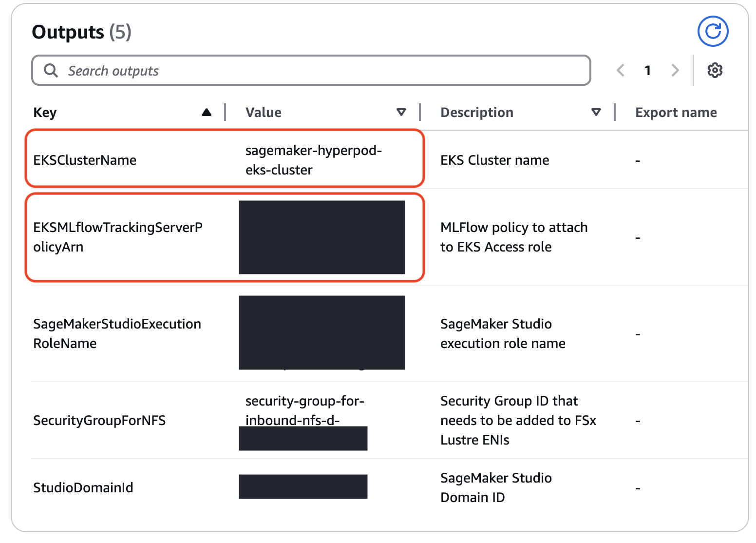Select the SageMakerStudioExecutionRoleName key
This screenshot has height=543, width=756.
coord(117,334)
